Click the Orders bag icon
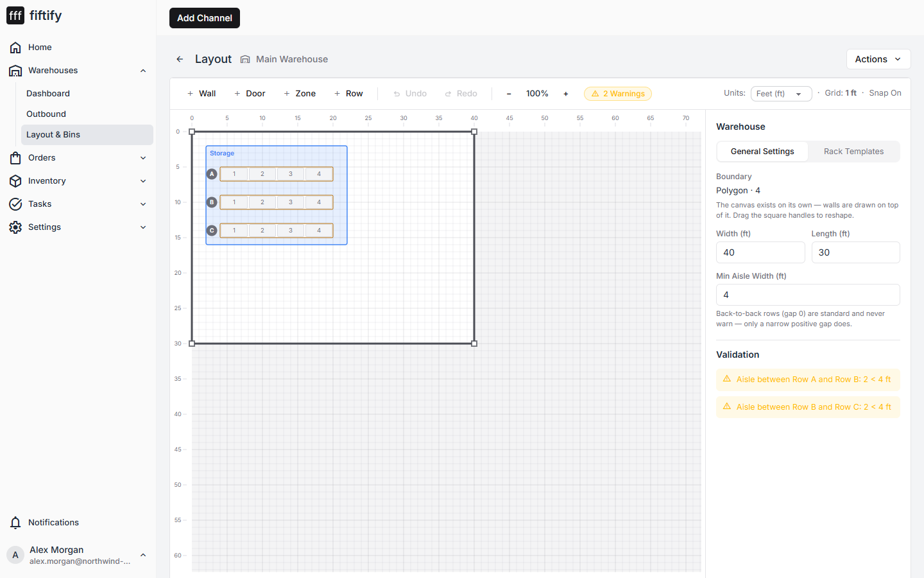The image size is (924, 578). (x=15, y=158)
